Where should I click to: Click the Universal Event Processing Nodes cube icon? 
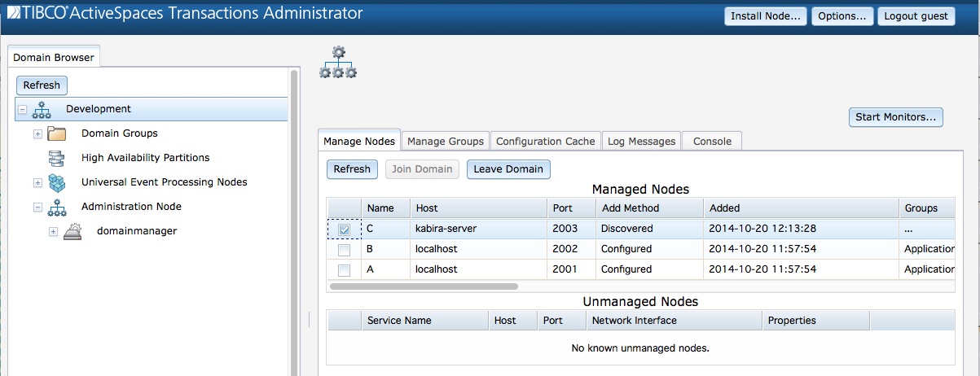pos(56,182)
